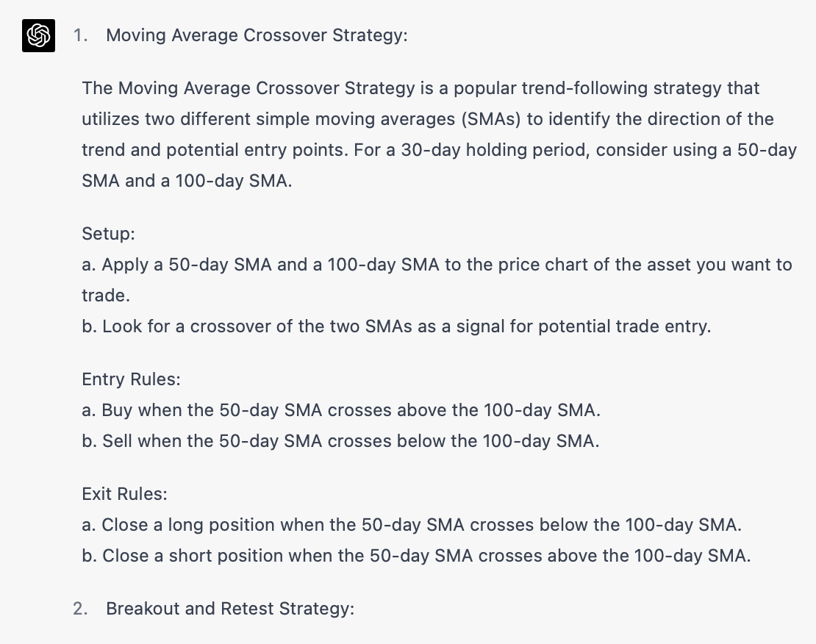Image resolution: width=816 pixels, height=644 pixels.
Task: Click the 'Apply a 50-day SMA' line
Action: (437, 265)
